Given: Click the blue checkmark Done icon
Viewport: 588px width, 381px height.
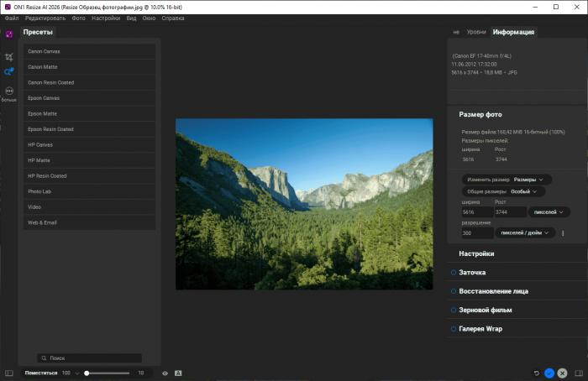Looking at the screenshot, I should click(x=549, y=373).
